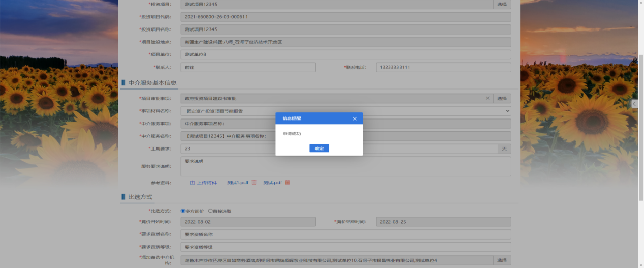Open the 竞价开始时间 date field
644x268 pixels.
point(248,222)
